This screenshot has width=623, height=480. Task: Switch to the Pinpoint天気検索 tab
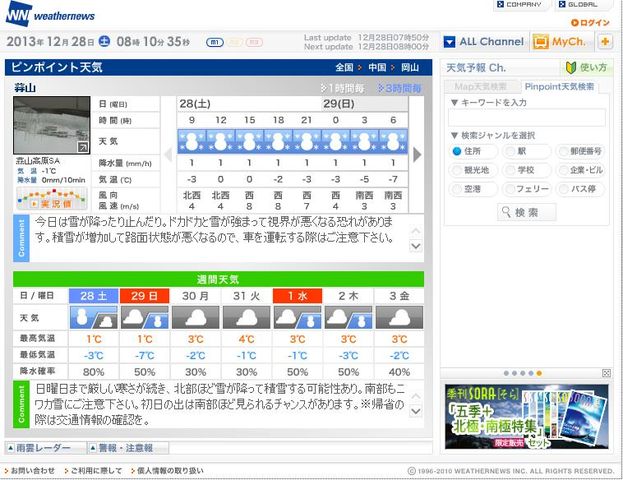click(559, 87)
